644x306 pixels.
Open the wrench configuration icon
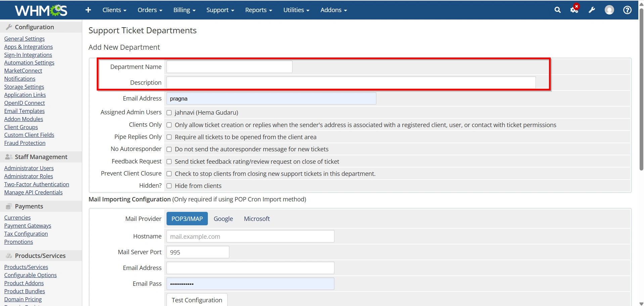click(592, 10)
